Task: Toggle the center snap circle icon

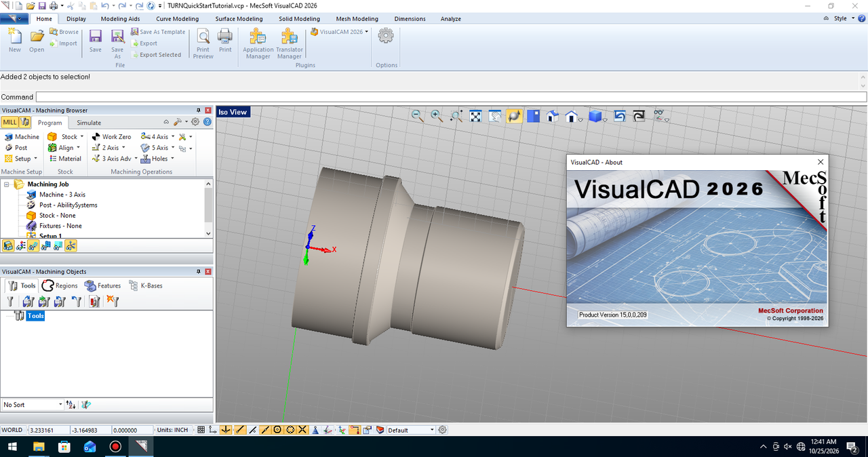Action: [277, 430]
